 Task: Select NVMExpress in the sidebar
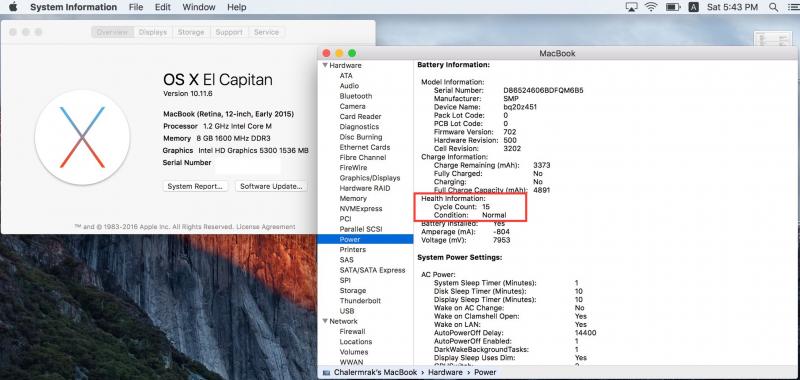click(361, 209)
